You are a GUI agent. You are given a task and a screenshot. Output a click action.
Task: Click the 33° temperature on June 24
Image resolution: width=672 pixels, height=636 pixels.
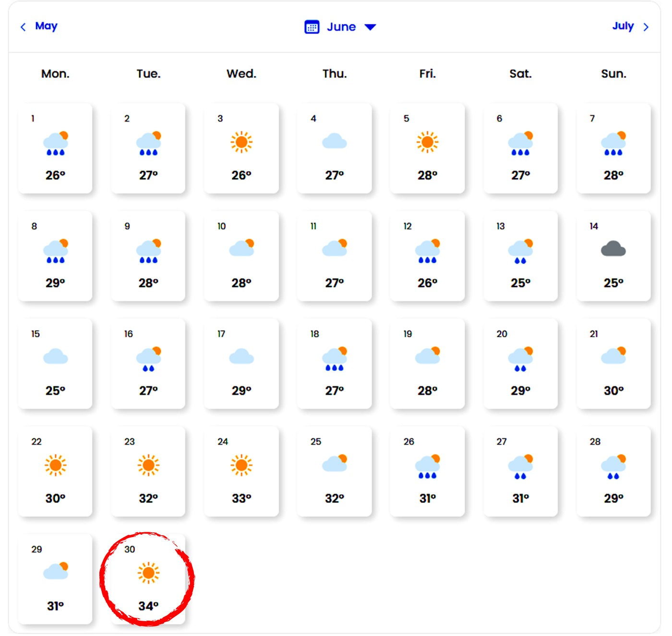[x=241, y=499]
